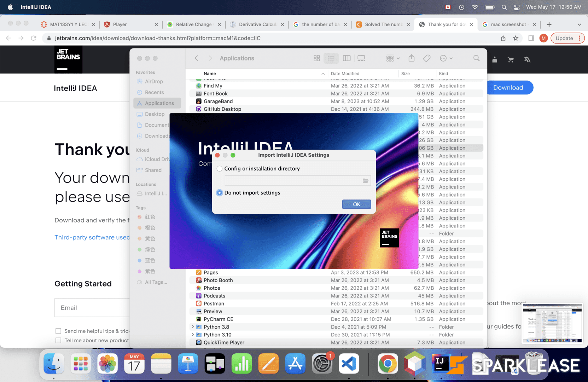
Task: Open the IntelliJ IDEA menu in the menu bar
Action: (36, 7)
